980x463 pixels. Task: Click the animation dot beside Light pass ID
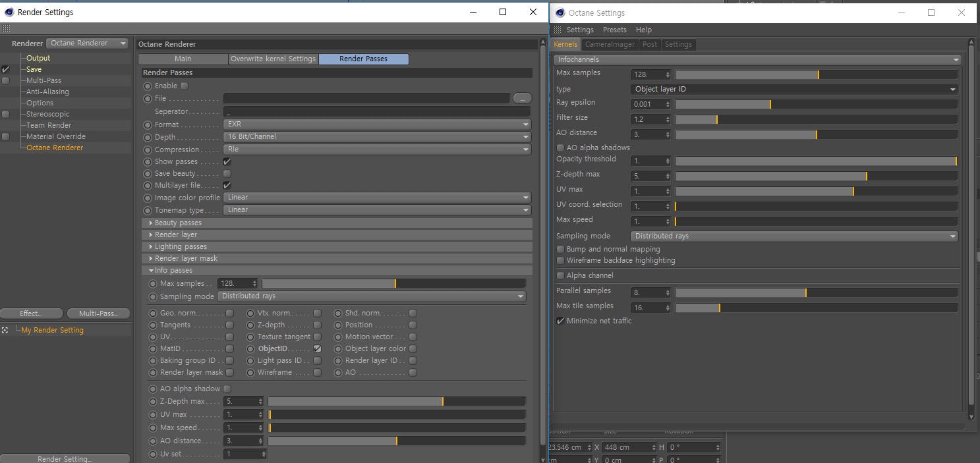click(250, 360)
